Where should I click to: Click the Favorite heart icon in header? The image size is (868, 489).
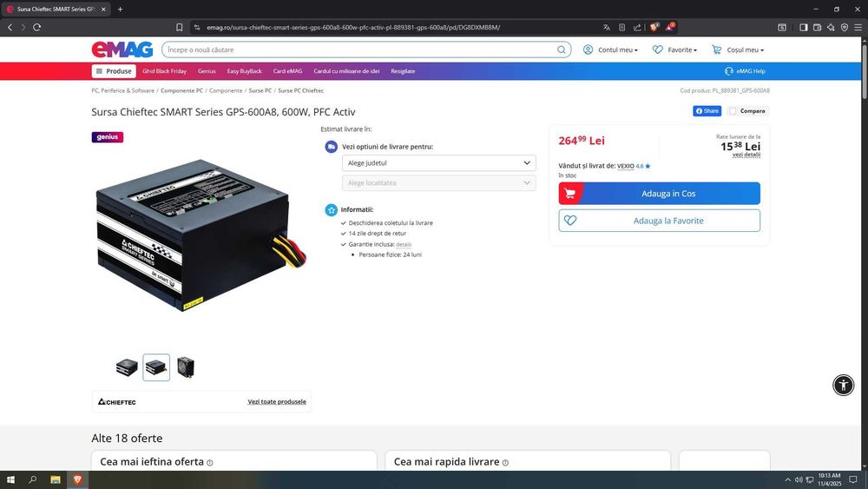tap(658, 50)
